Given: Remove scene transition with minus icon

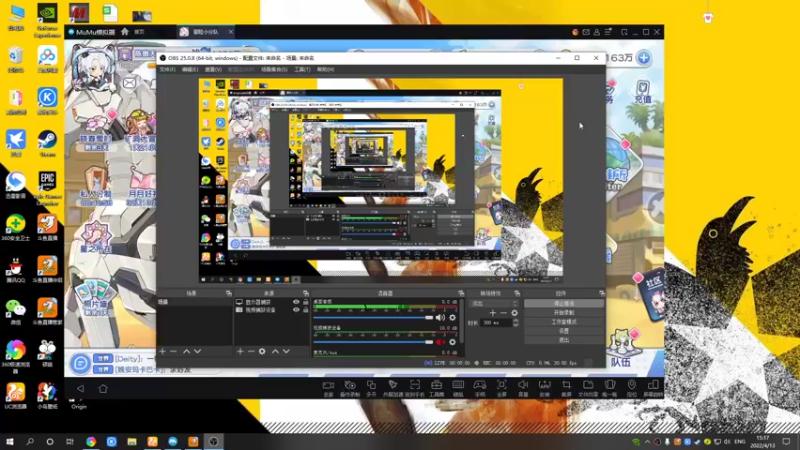Looking at the screenshot, I should click(x=504, y=313).
